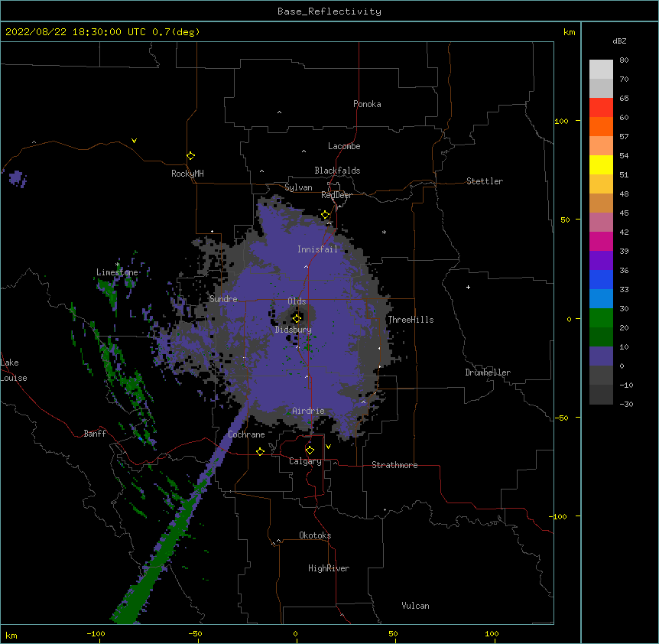The image size is (659, 644).
Task: Click the Lake Louise label
Action: [x=14, y=370]
